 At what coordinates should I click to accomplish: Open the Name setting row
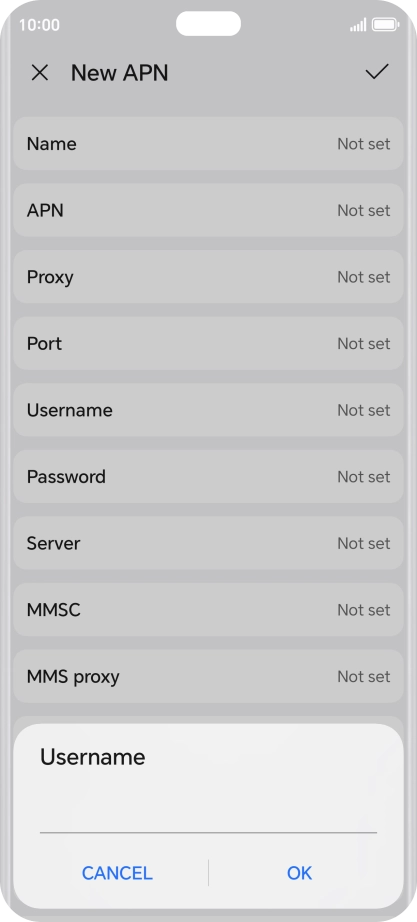tap(208, 143)
